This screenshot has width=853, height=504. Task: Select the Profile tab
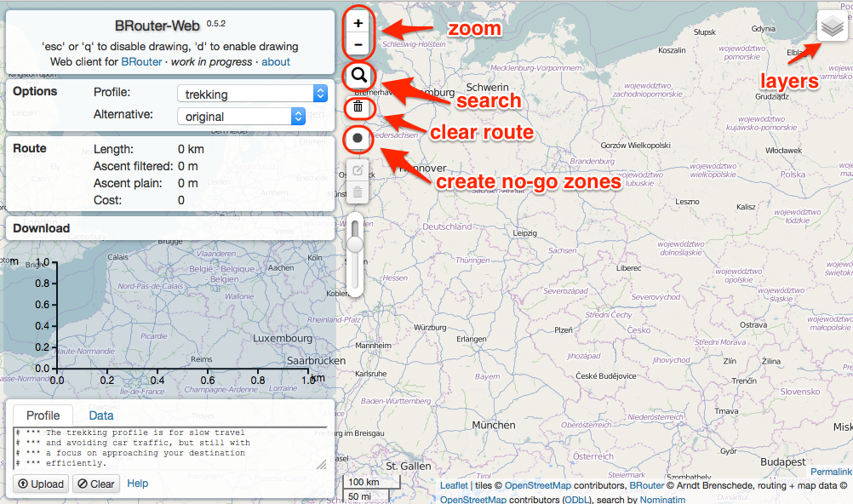click(43, 415)
